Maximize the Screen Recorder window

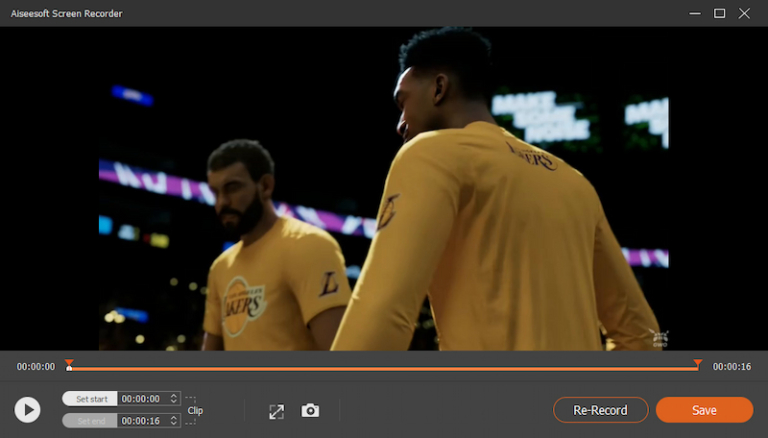click(719, 13)
